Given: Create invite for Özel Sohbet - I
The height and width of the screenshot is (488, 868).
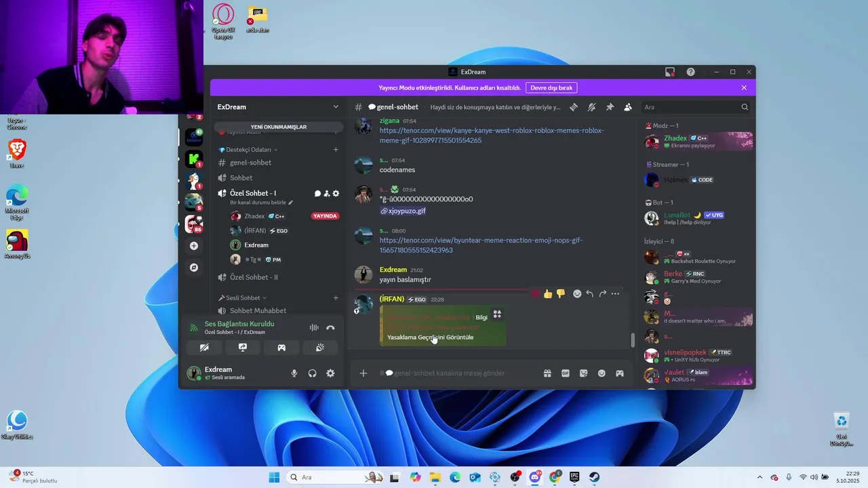Looking at the screenshot, I should click(327, 193).
